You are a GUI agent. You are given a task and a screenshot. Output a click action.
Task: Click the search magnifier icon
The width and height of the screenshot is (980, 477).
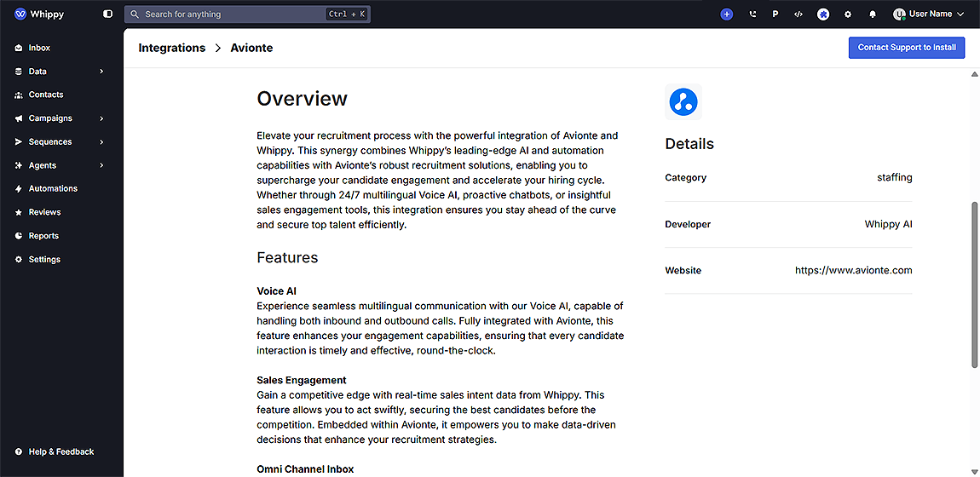135,14
